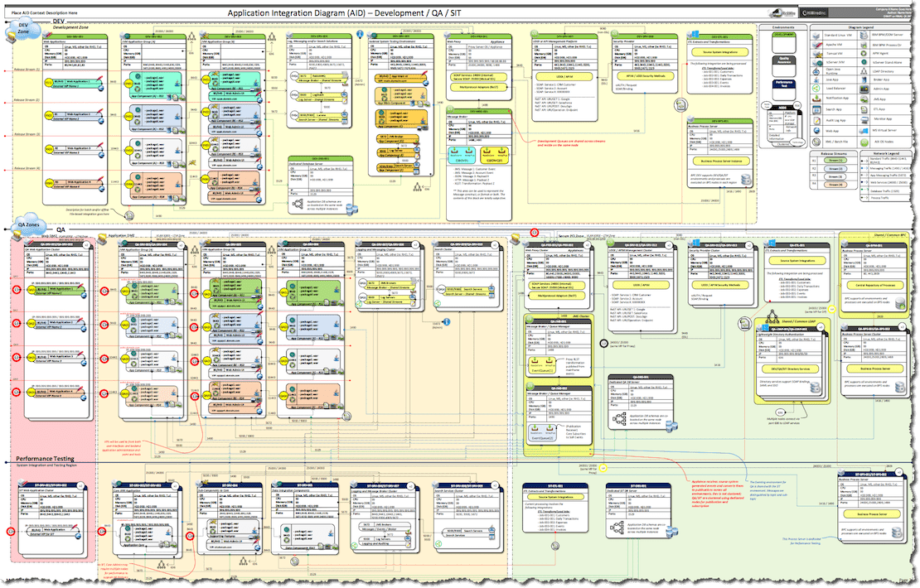Expand the Environments panel
The image size is (920, 588).
click(x=782, y=27)
